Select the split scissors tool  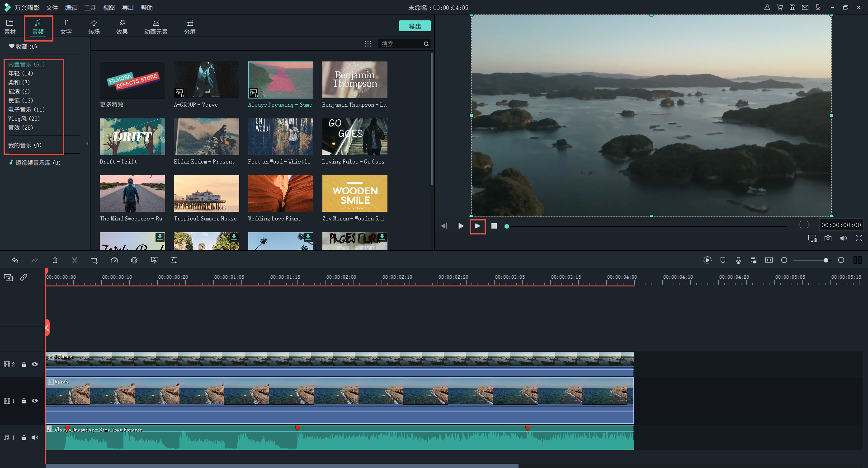tap(75, 260)
